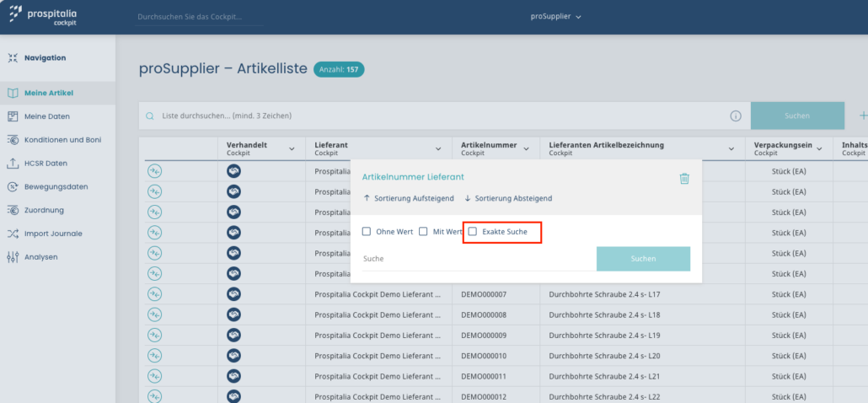Image resolution: width=868 pixels, height=403 pixels.
Task: Click the handshake icon in DEMO000011 row
Action: pyautogui.click(x=233, y=376)
